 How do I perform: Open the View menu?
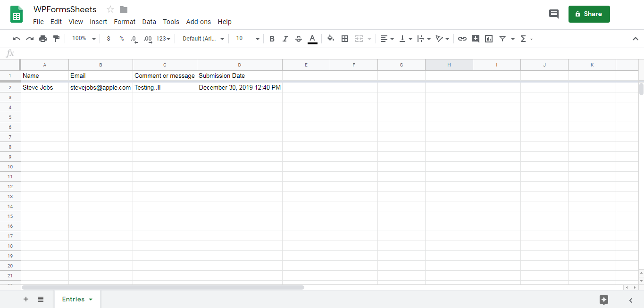pos(75,22)
